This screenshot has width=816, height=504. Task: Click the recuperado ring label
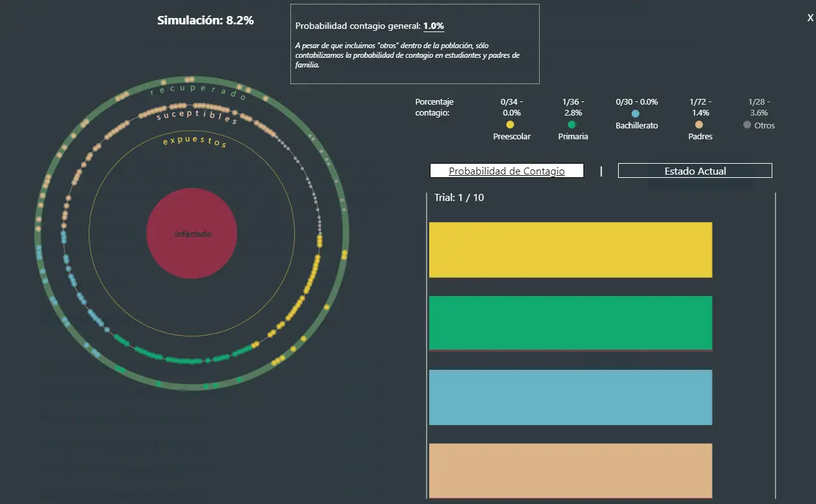tap(198, 92)
